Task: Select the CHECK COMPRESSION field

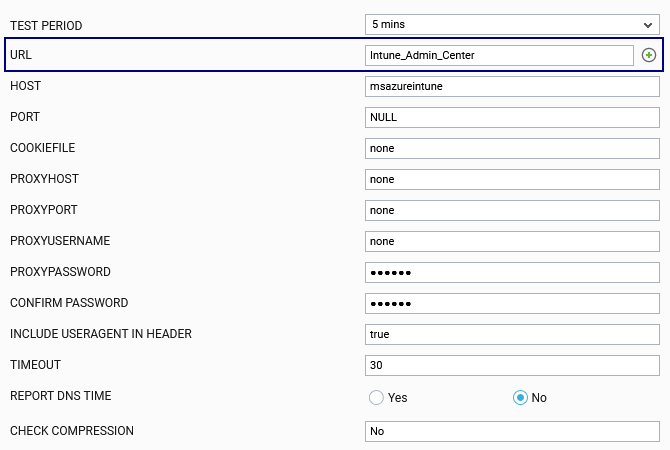Action: coord(512,432)
